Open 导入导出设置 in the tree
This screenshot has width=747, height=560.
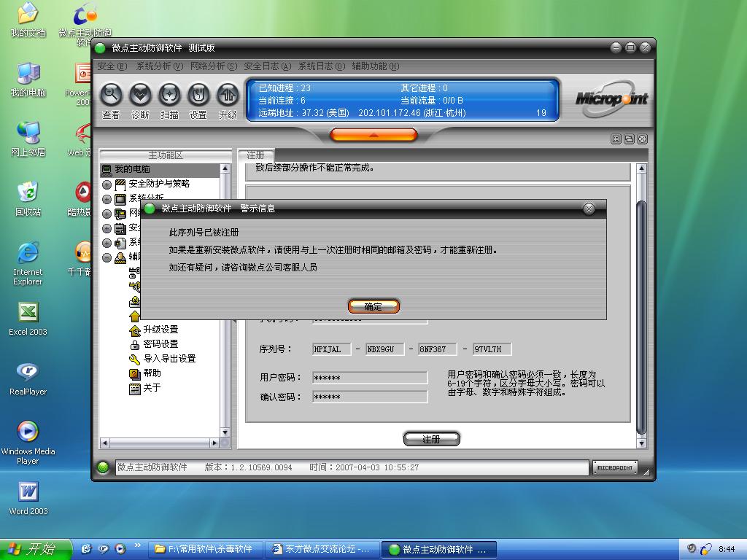tap(169, 359)
